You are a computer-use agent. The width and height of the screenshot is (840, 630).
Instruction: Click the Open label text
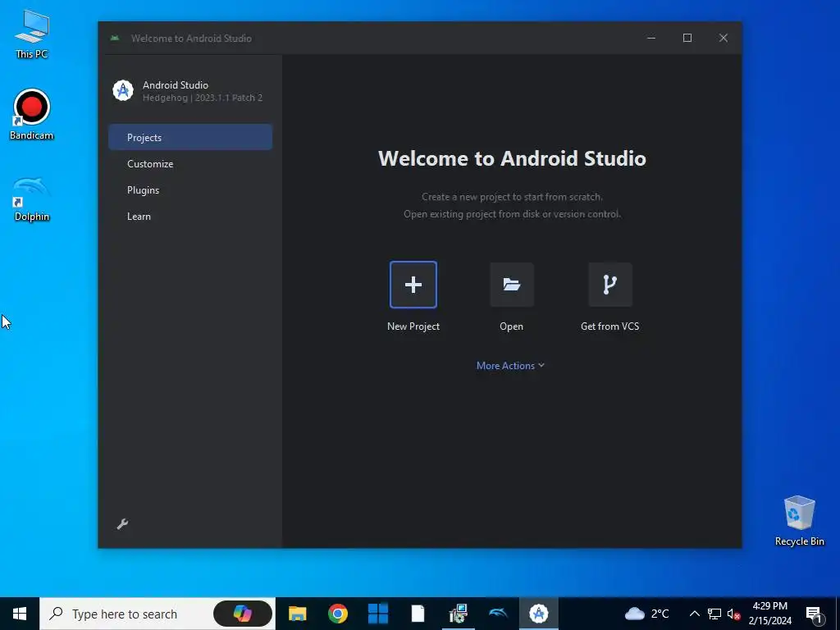click(x=511, y=326)
